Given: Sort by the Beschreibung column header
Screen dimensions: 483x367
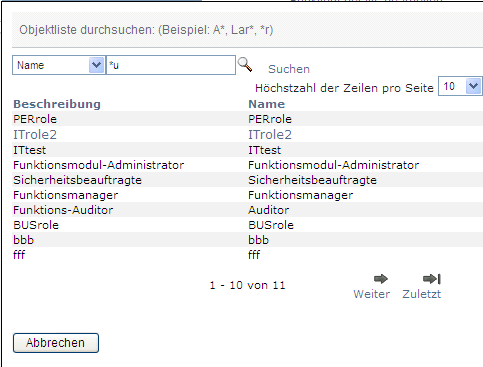Looking at the screenshot, I should [x=57, y=104].
